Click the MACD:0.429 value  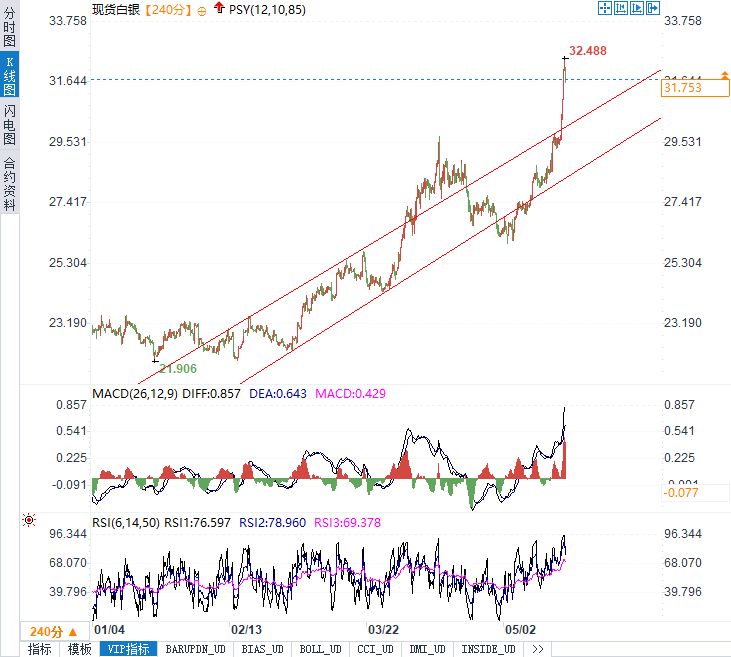tap(351, 394)
